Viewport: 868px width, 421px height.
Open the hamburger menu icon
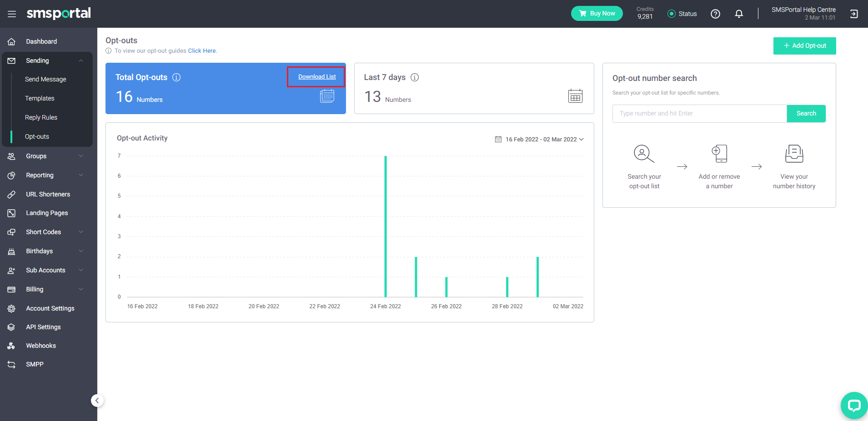click(12, 14)
